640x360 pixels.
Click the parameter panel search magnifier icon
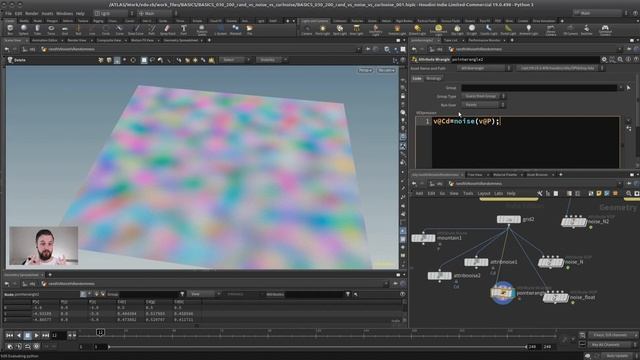(620, 60)
